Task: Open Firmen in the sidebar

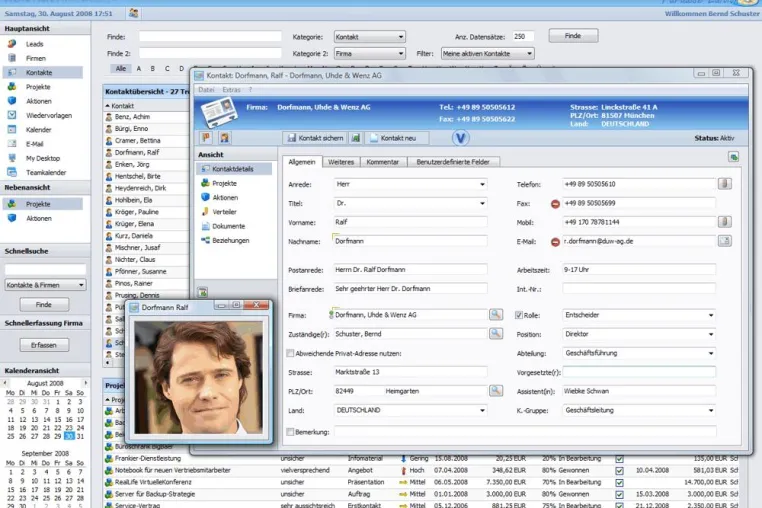Action: point(36,58)
